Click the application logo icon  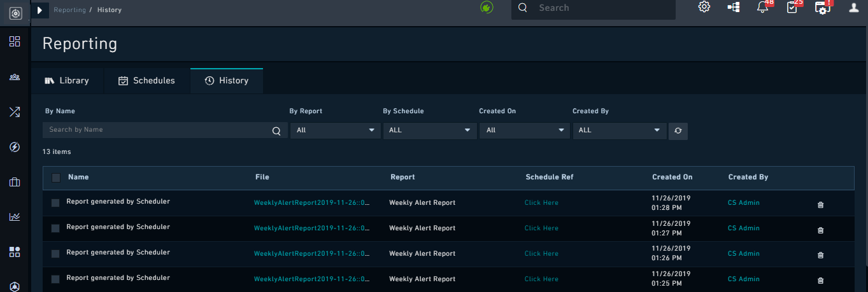15,12
